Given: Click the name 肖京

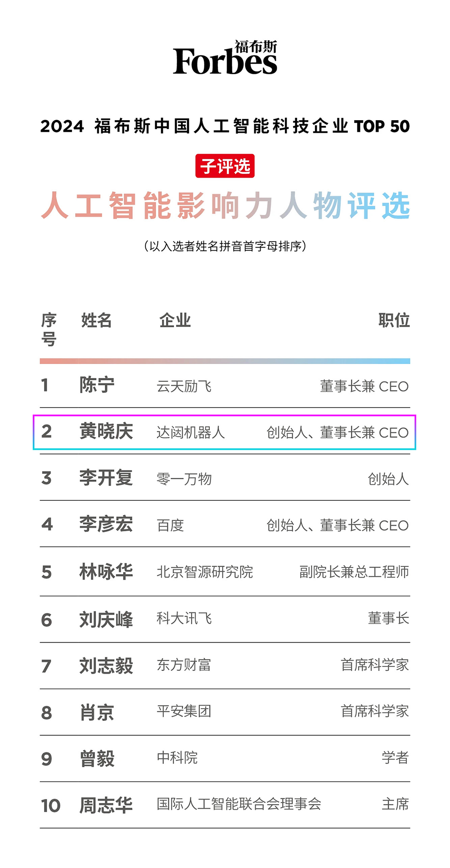Looking at the screenshot, I should (97, 713).
